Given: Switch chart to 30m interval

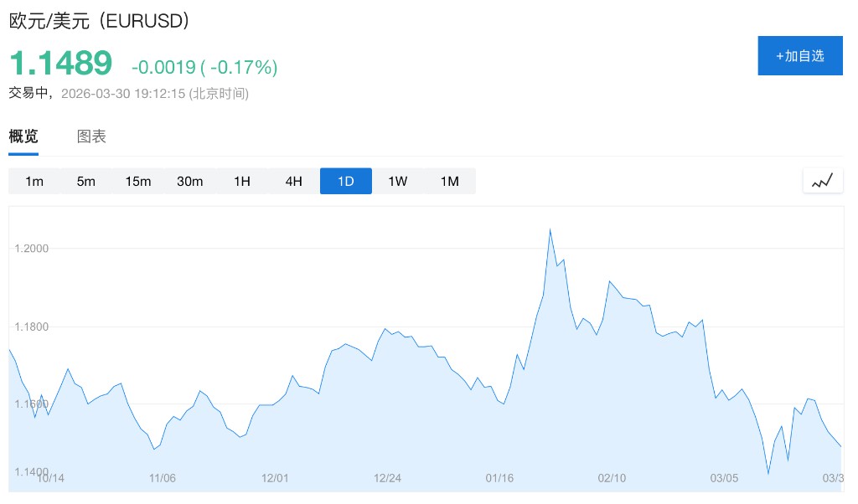Looking at the screenshot, I should (x=190, y=181).
